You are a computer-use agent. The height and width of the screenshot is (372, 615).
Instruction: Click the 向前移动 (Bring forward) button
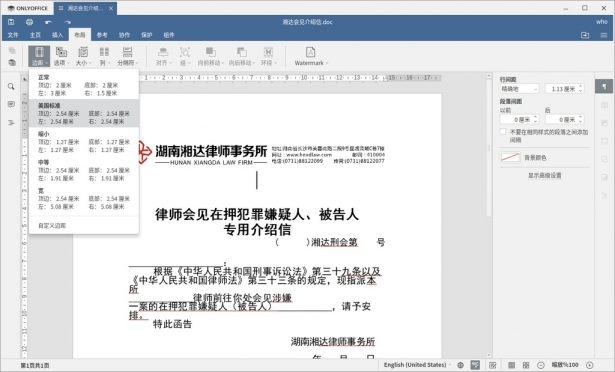tap(211, 56)
